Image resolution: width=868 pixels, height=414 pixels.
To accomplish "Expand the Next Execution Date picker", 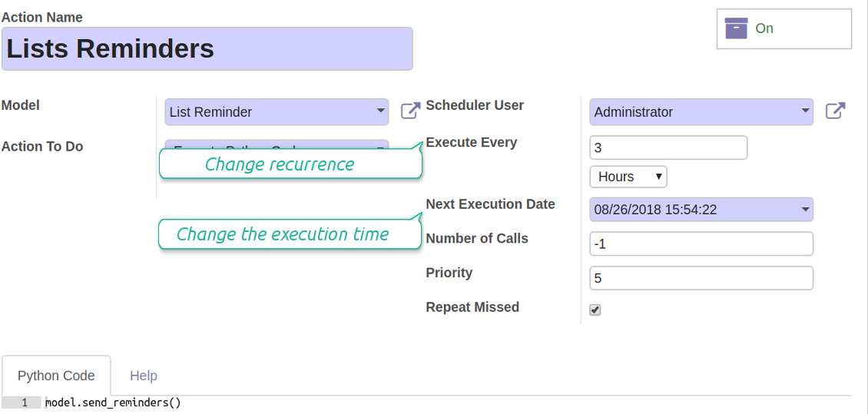I will pyautogui.click(x=701, y=209).
